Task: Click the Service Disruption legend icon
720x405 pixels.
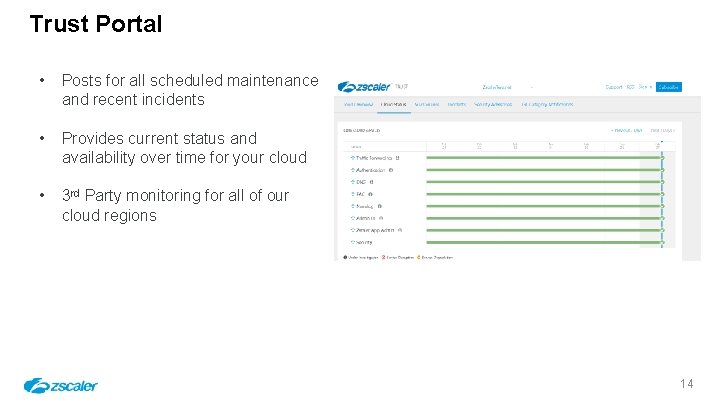Action: (383, 258)
